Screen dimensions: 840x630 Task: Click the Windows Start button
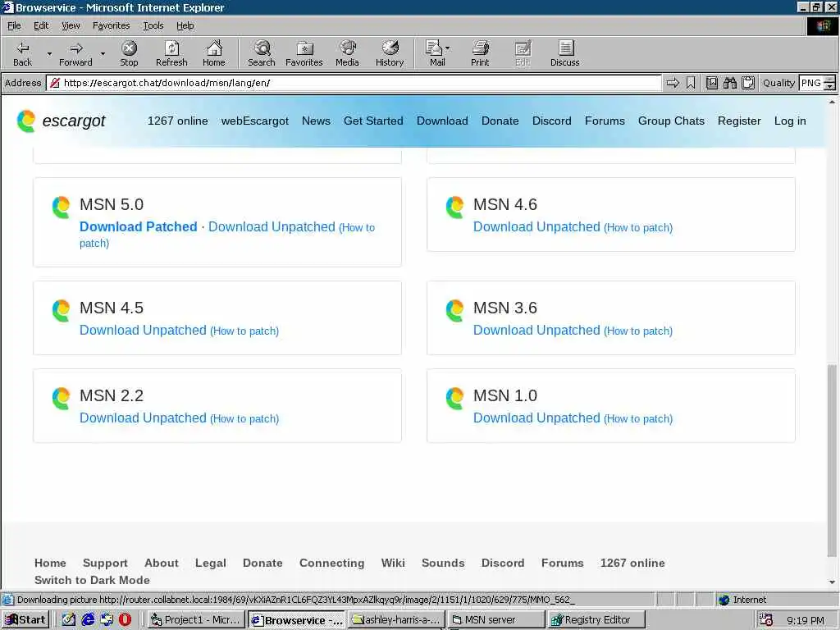[x=25, y=620]
